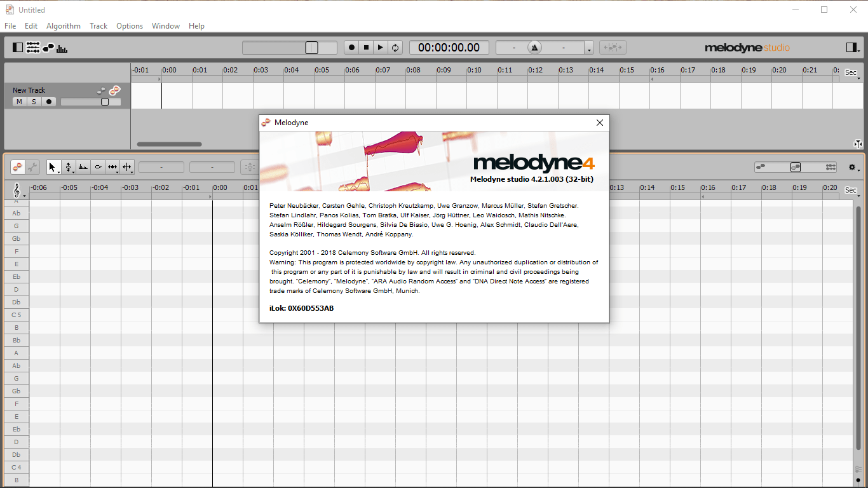
Task: Click the New Track name label
Action: (x=29, y=90)
